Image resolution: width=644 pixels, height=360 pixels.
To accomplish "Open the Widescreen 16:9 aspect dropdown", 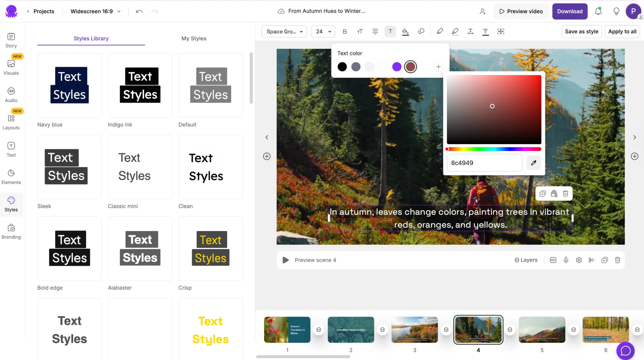I will coord(96,11).
